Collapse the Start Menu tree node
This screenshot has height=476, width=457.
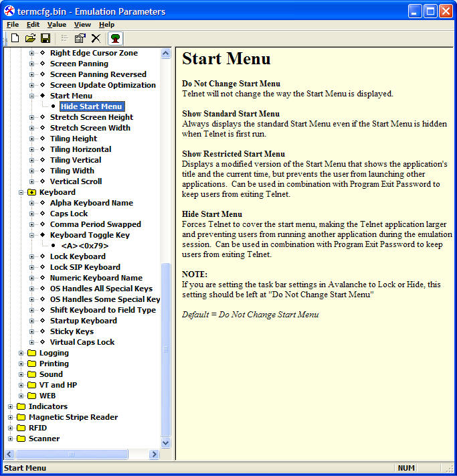tap(31, 96)
